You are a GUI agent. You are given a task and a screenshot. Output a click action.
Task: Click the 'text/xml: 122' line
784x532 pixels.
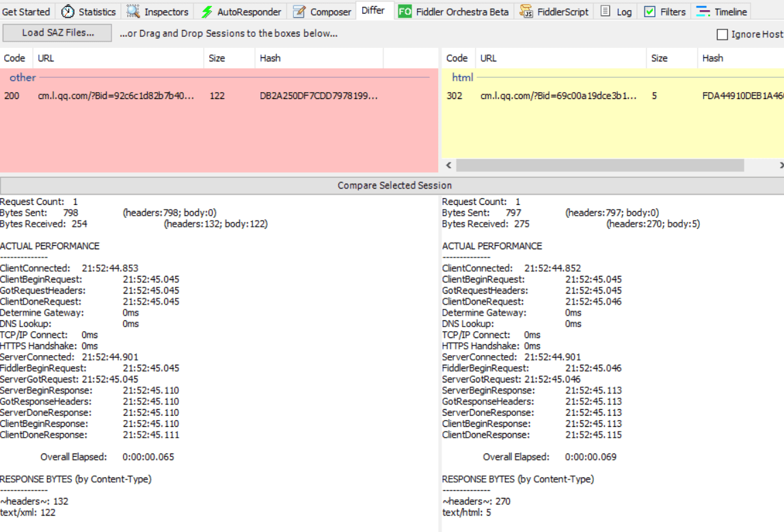(28, 512)
